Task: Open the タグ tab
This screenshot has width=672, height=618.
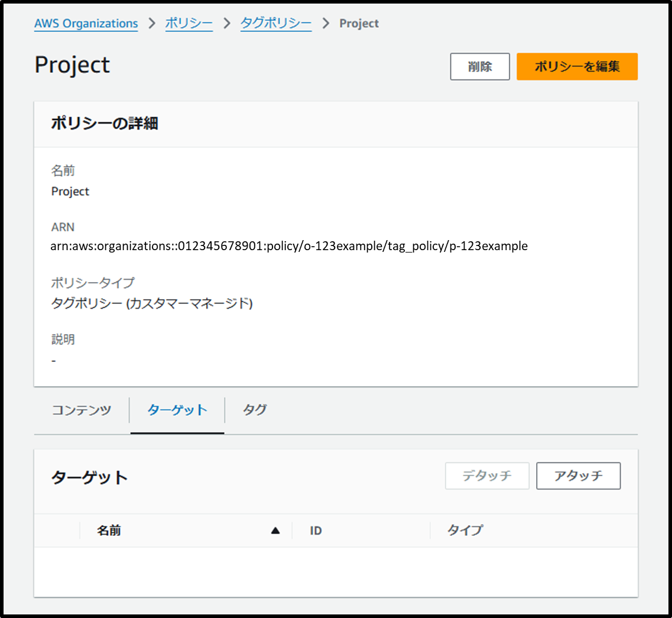Action: click(255, 410)
